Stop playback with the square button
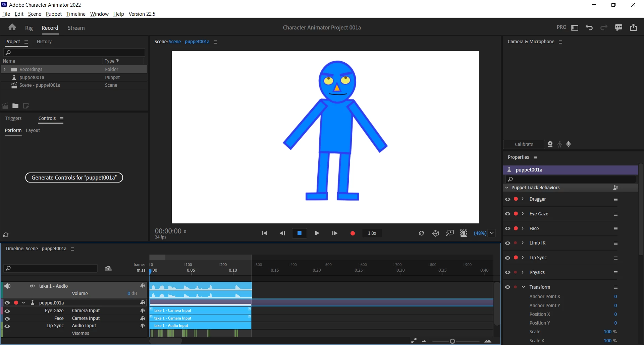This screenshot has width=644, height=345. tap(300, 233)
